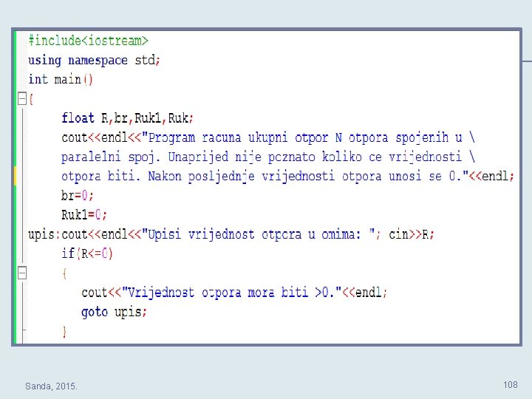Click the 'if(R<=0)' condition
The height and width of the screenshot is (399, 532).
pos(87,253)
